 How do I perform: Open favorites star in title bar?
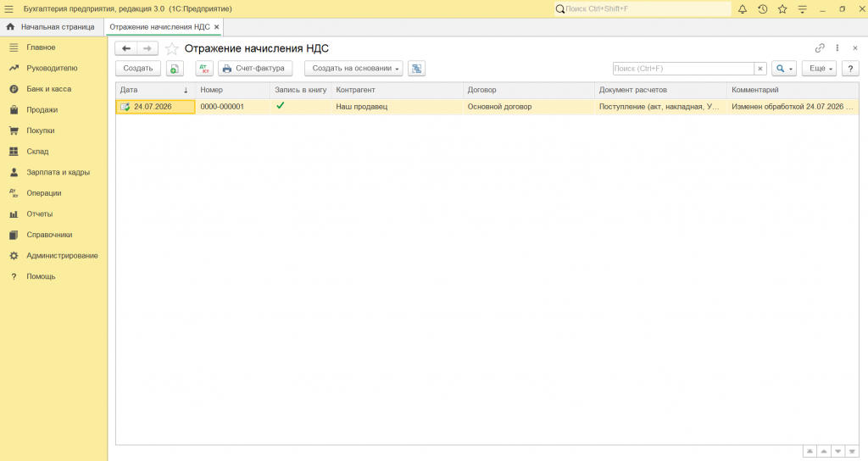tap(782, 8)
